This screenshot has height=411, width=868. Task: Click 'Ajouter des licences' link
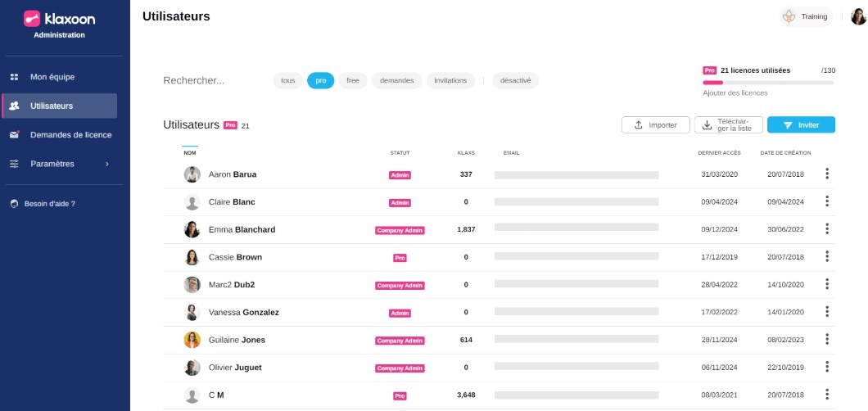pos(735,93)
